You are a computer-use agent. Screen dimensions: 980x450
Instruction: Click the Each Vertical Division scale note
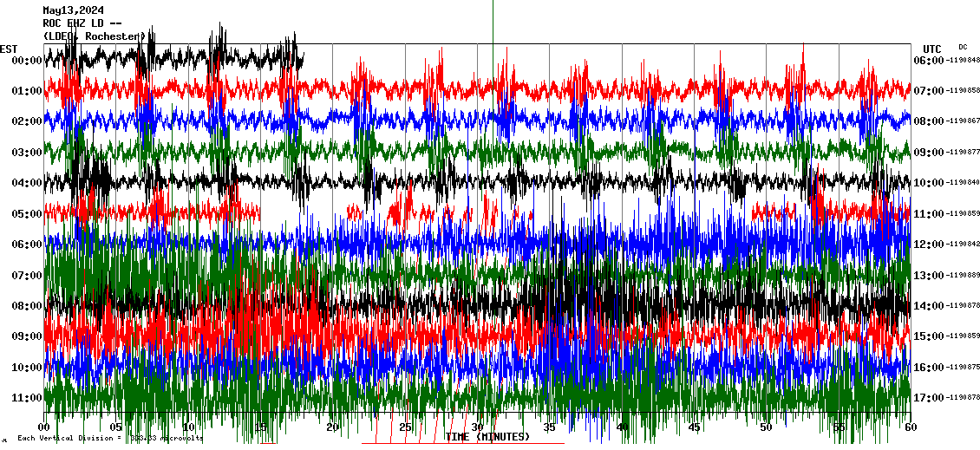pos(110,438)
